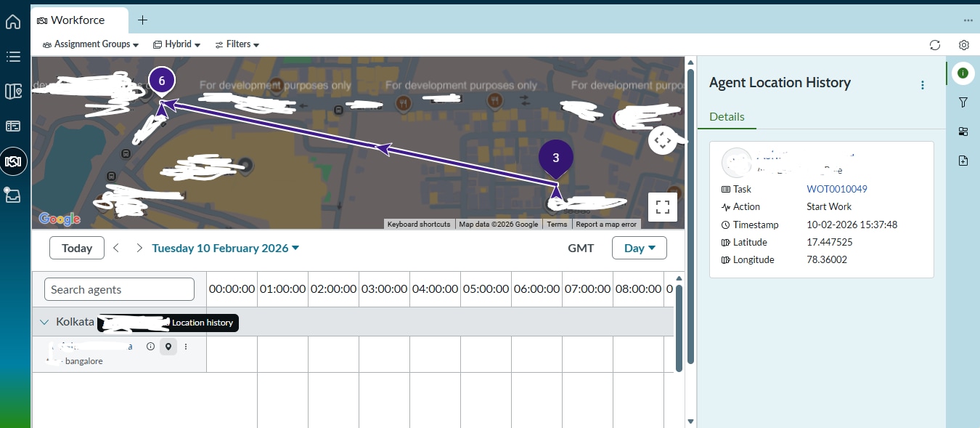Click the refresh icon
Screen dimensions: 980x428
click(x=935, y=45)
